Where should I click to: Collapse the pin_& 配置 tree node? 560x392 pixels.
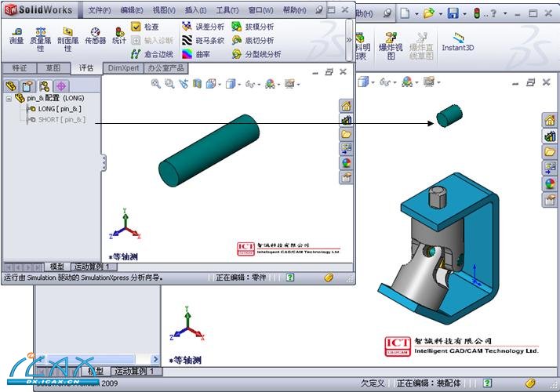tap(9, 99)
